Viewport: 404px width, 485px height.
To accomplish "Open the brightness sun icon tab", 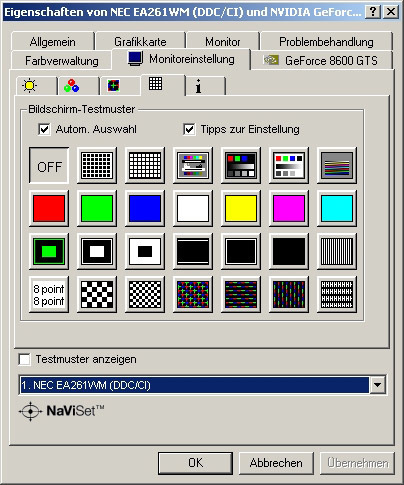I will [x=37, y=86].
